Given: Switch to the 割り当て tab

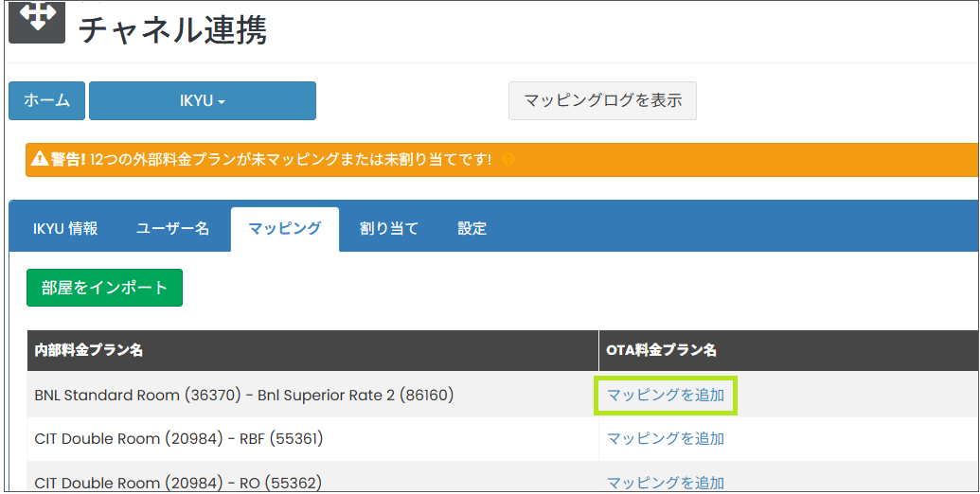Looking at the screenshot, I should tap(388, 228).
